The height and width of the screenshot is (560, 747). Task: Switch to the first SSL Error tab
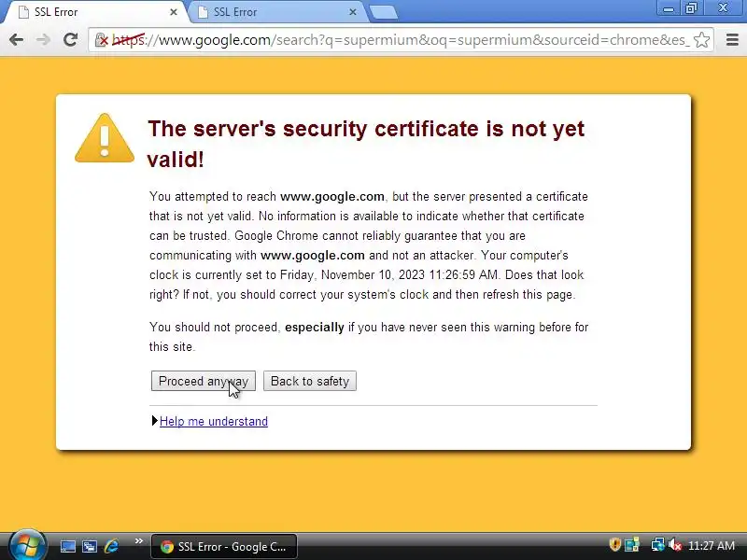tap(95, 12)
